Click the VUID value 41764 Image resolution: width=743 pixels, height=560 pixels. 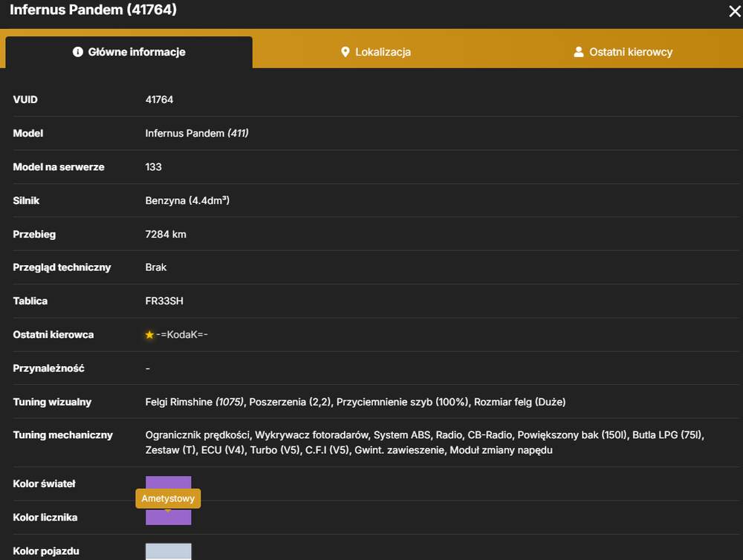159,100
